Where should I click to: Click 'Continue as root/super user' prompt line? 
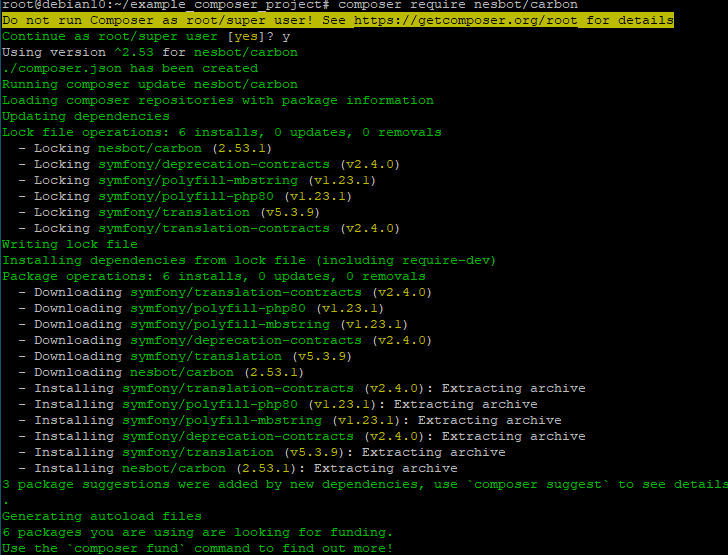tap(146, 37)
